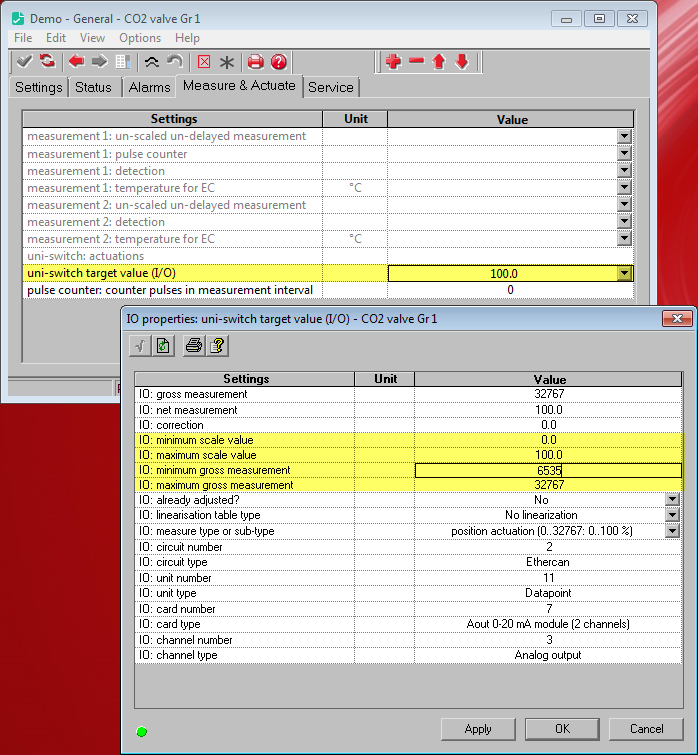The height and width of the screenshot is (755, 698).
Task: Open dropdown for measurement 1: un-scaled un-delayed measurement
Action: point(624,136)
